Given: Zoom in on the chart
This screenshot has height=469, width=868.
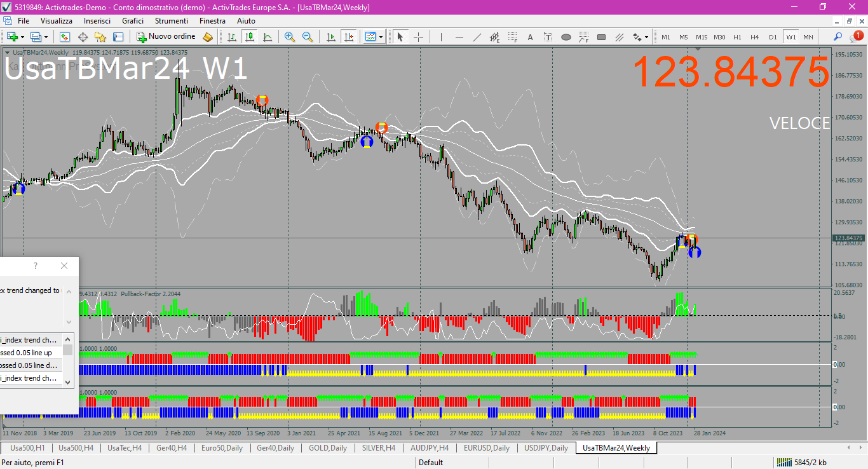Looking at the screenshot, I should 290,37.
